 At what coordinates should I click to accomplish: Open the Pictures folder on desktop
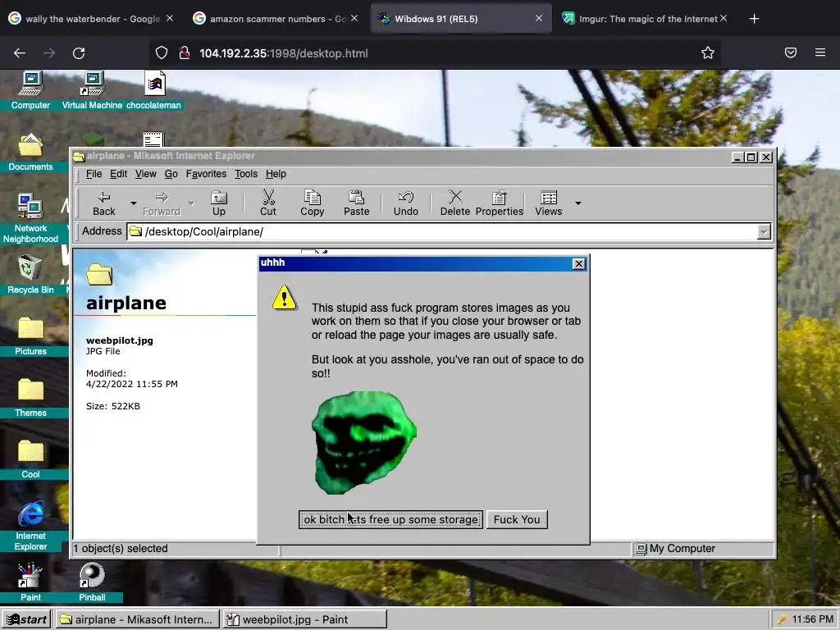coord(30,336)
